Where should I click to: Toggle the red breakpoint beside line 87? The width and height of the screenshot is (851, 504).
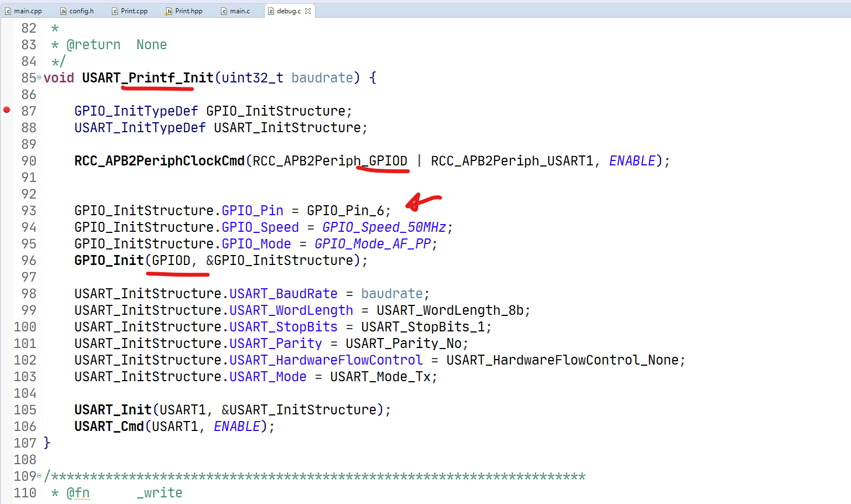[7, 111]
